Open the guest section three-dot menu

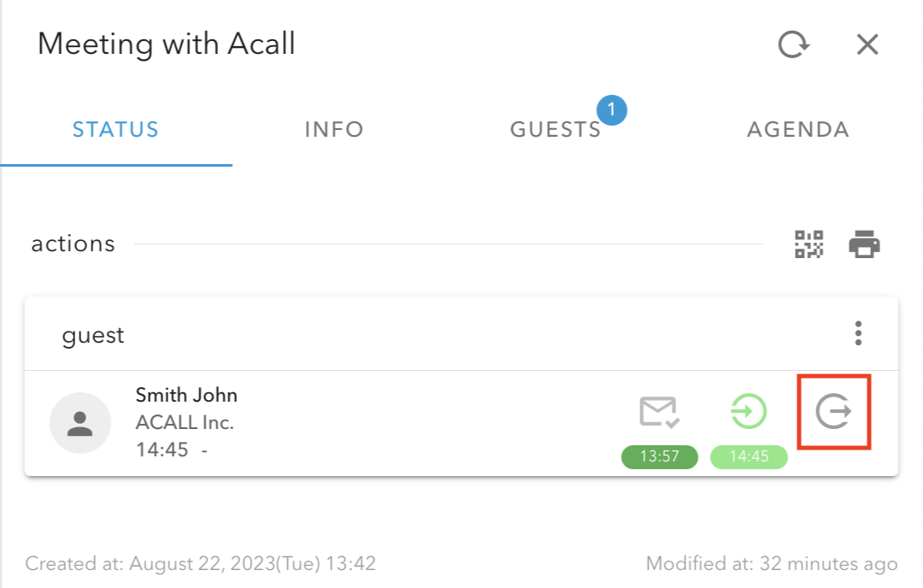[x=858, y=333]
